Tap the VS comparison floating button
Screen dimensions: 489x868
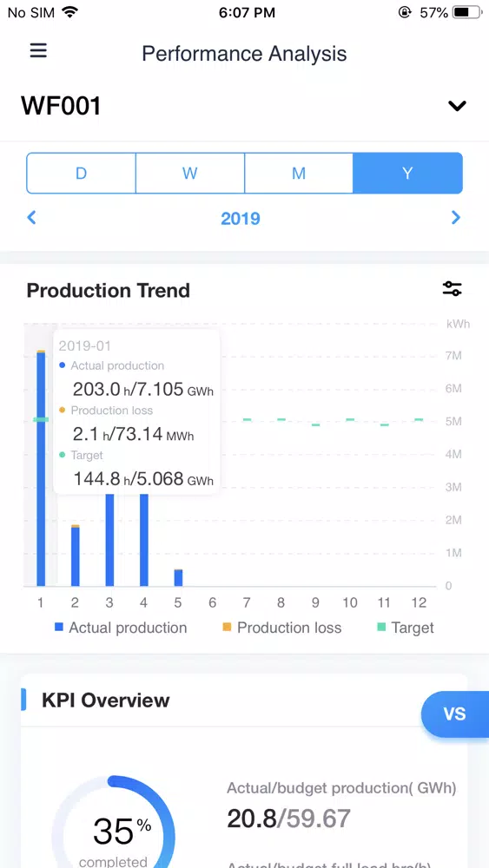[x=455, y=714]
